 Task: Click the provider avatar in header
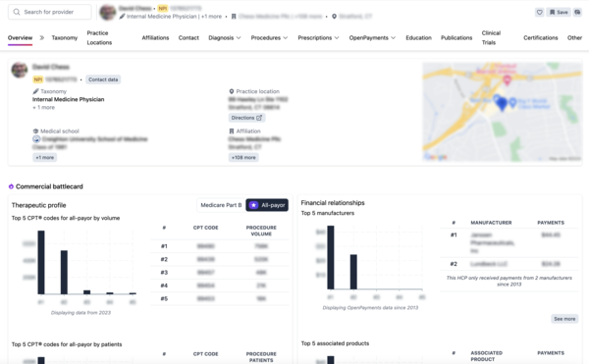click(107, 13)
